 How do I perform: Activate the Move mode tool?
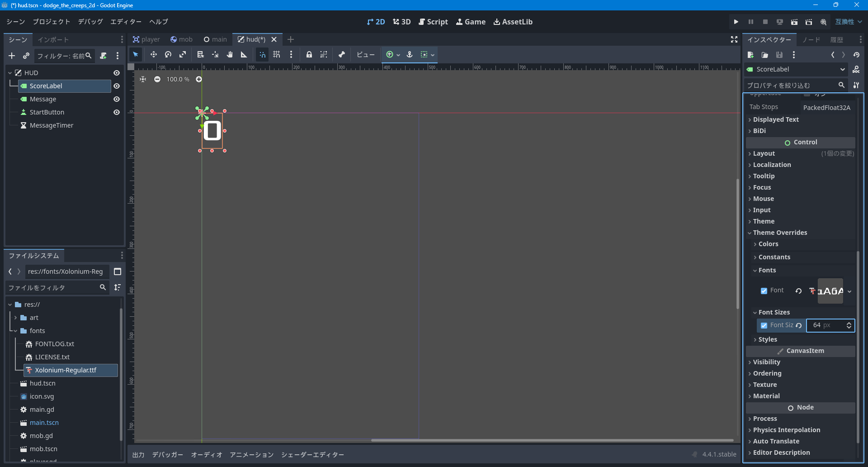point(154,55)
